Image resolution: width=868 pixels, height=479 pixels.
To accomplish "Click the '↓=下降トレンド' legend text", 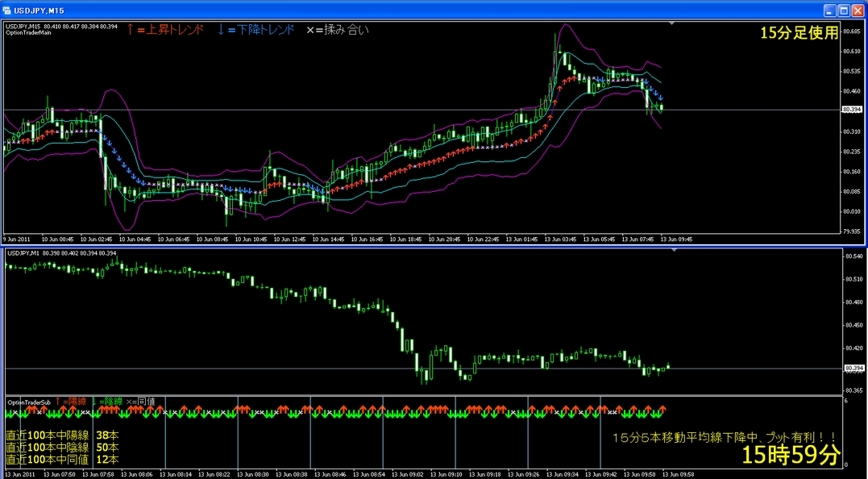I will (255, 30).
